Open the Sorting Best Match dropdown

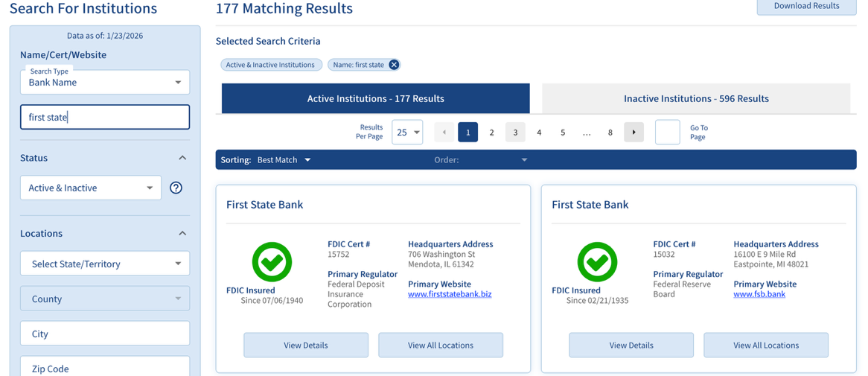point(284,160)
